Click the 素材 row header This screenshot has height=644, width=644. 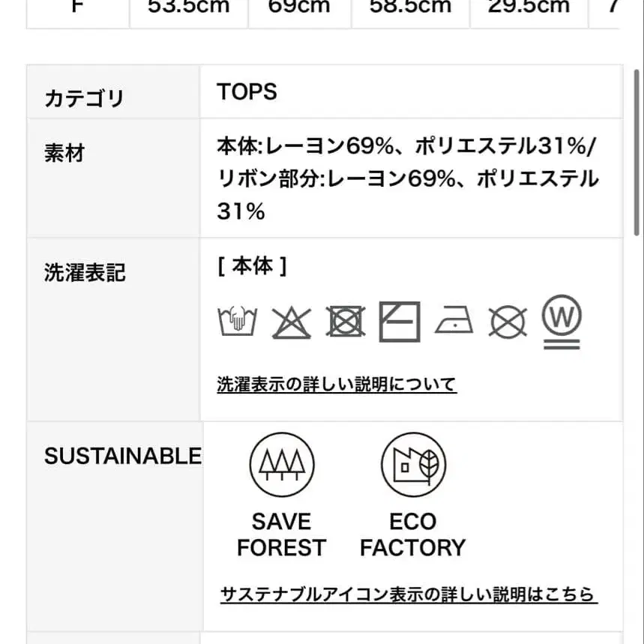64,153
